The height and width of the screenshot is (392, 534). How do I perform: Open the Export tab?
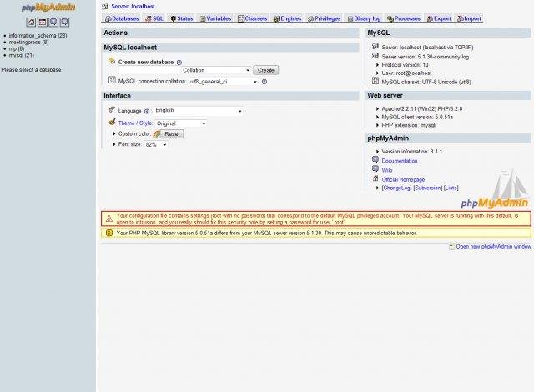(440, 18)
